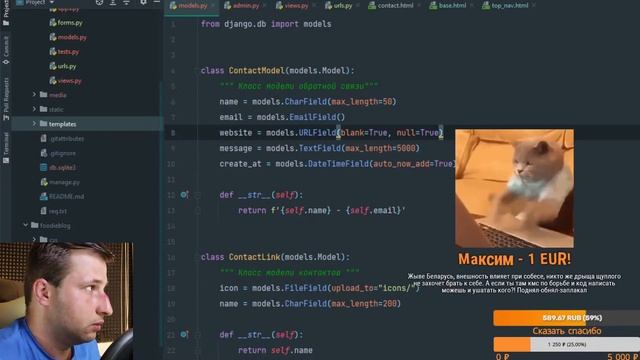640x360 pixels.
Task: Click the 1 250 ₽ donation goal progress bar
Action: click(x=567, y=344)
